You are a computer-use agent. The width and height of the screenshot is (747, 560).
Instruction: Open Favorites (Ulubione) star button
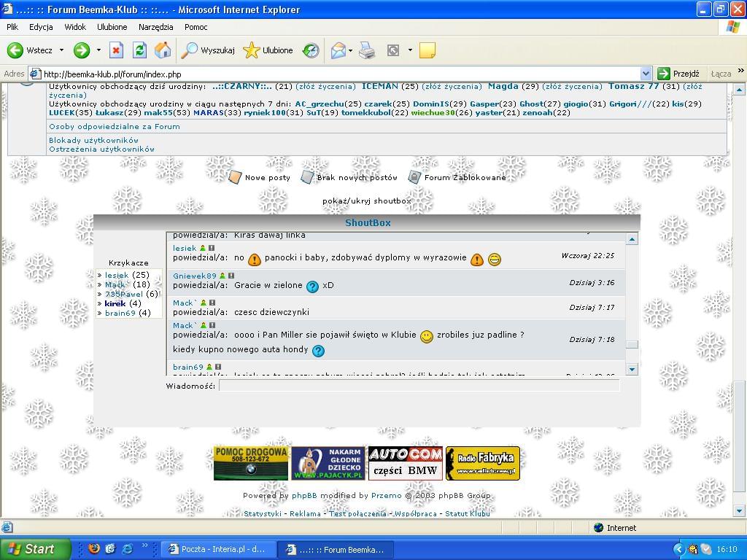click(268, 50)
